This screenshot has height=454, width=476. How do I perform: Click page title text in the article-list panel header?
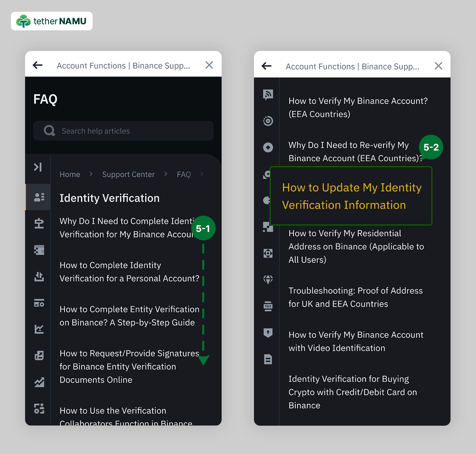click(x=352, y=66)
